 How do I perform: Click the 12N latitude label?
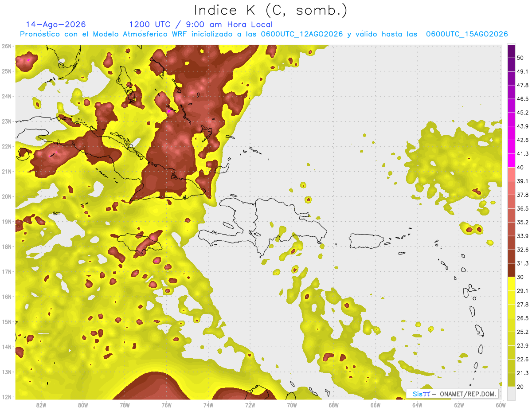(x=6, y=397)
